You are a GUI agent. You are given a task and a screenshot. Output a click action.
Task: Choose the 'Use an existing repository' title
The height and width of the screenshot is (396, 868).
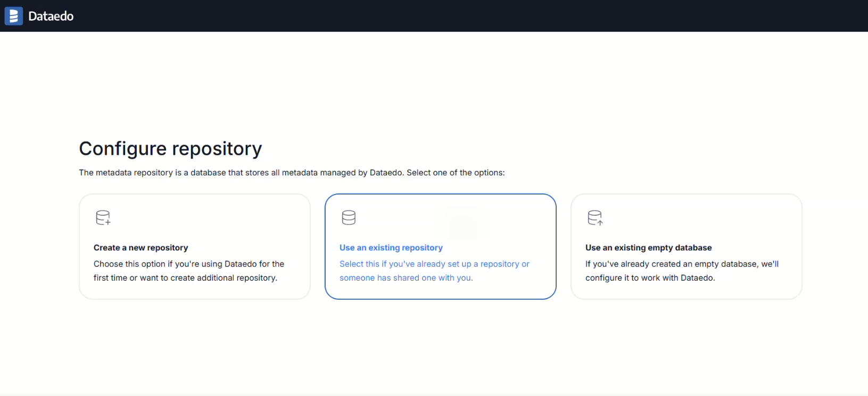click(x=391, y=248)
